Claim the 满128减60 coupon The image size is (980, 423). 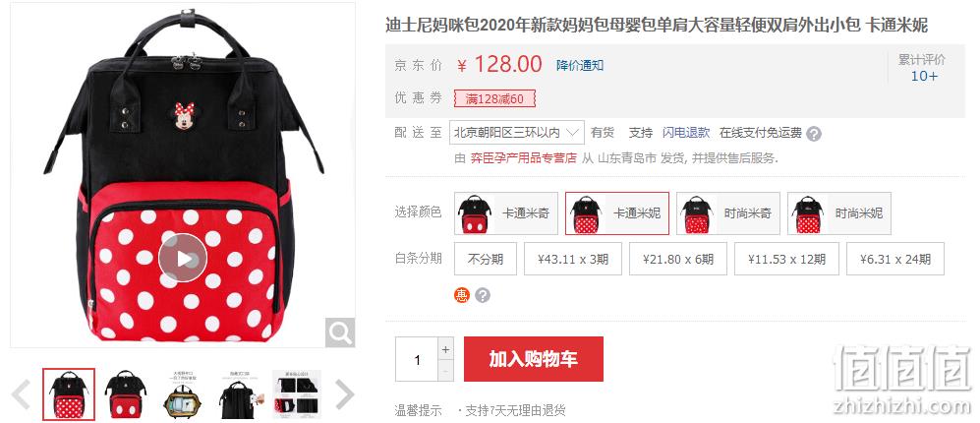tap(495, 99)
